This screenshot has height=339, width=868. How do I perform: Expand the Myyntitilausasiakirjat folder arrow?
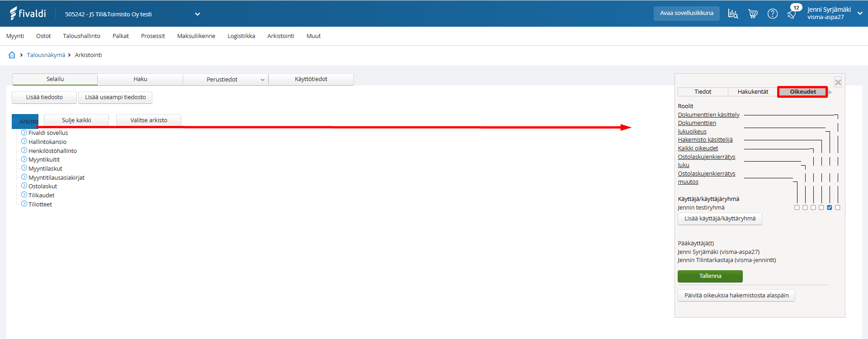click(x=24, y=177)
